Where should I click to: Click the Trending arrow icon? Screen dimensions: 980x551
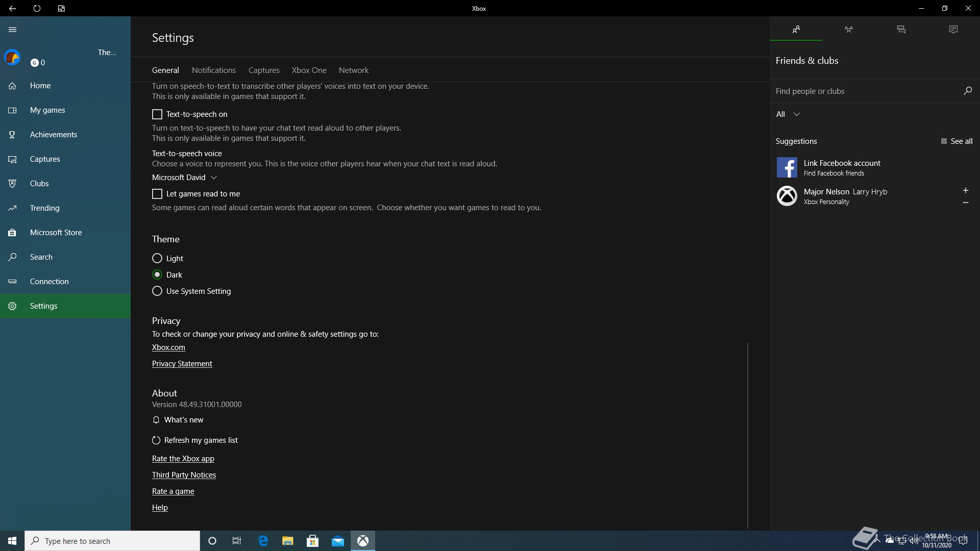pyautogui.click(x=12, y=208)
